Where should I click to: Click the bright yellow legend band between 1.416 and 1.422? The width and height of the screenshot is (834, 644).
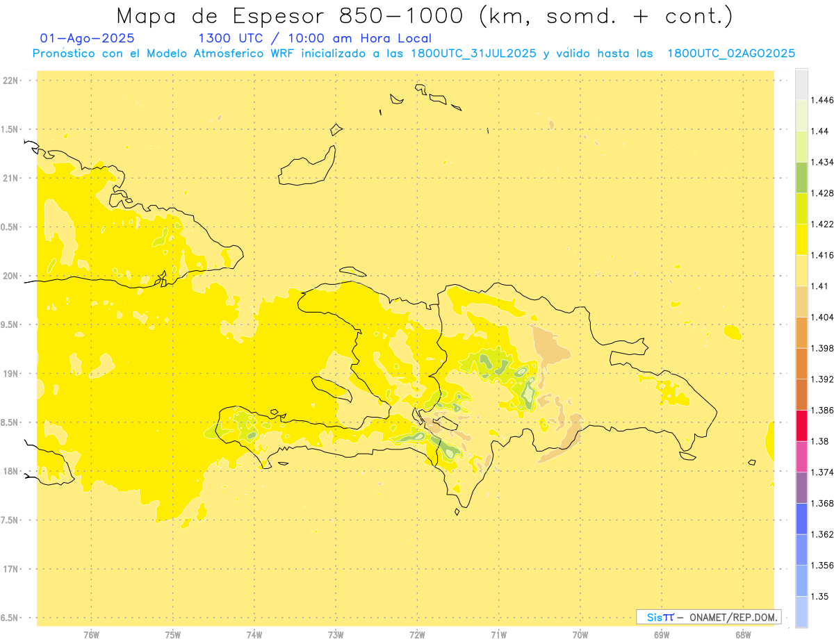[801, 240]
